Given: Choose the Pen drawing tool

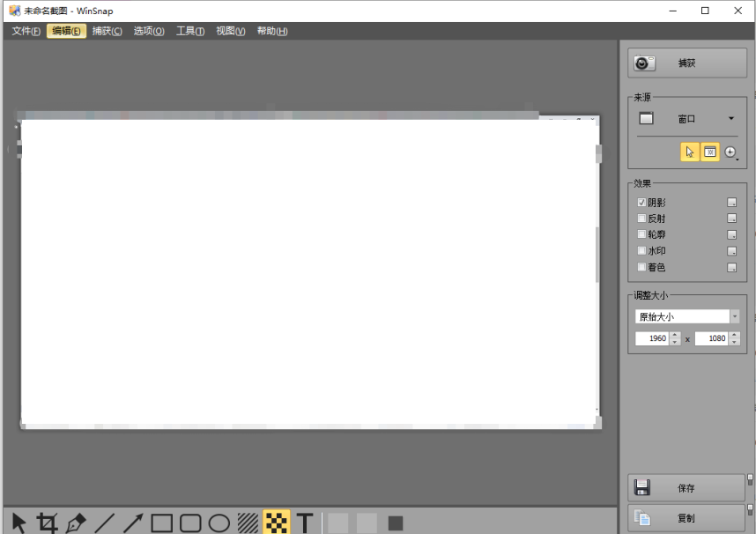Looking at the screenshot, I should pyautogui.click(x=76, y=523).
